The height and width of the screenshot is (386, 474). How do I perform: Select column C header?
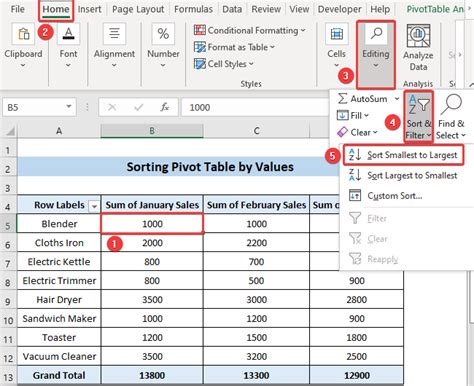point(256,131)
